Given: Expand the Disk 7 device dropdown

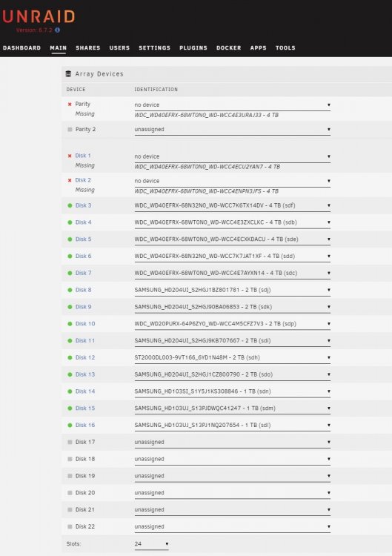Looking at the screenshot, I should tap(232, 273).
